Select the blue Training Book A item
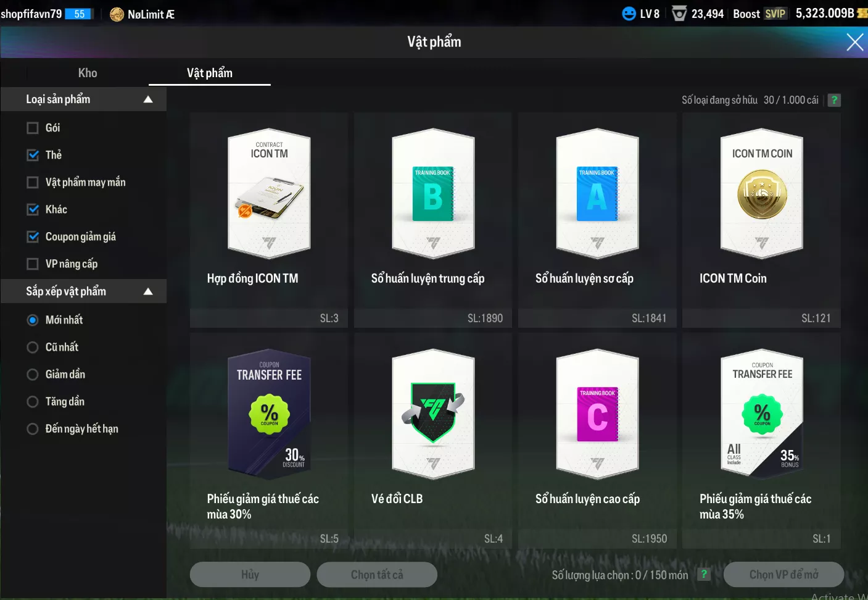The width and height of the screenshot is (868, 600). (597, 194)
